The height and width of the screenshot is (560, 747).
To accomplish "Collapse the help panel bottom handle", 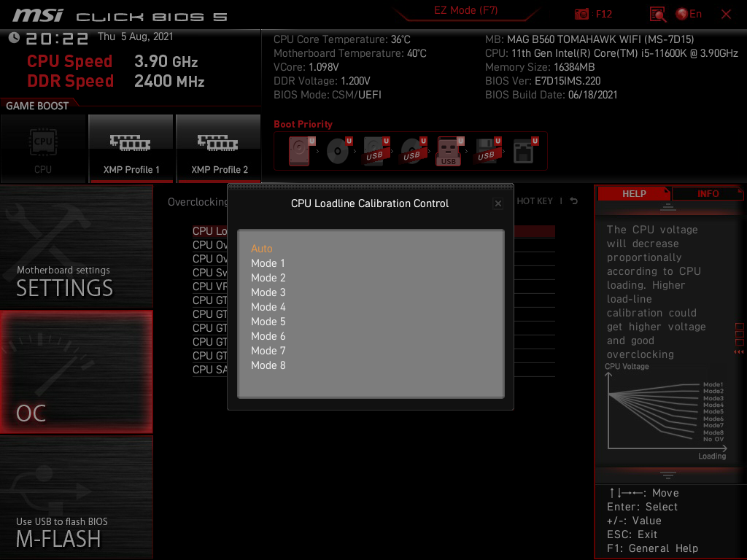I will pos(668,475).
